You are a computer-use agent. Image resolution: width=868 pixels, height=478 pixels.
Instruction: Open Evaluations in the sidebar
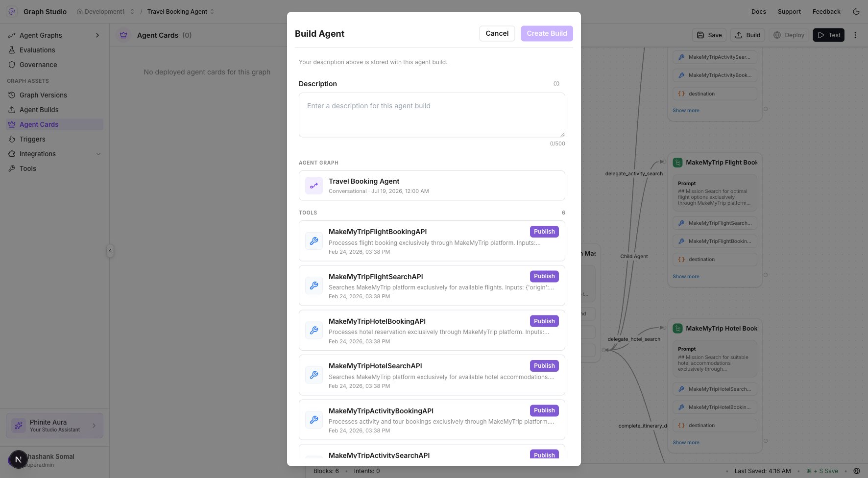pos(37,50)
